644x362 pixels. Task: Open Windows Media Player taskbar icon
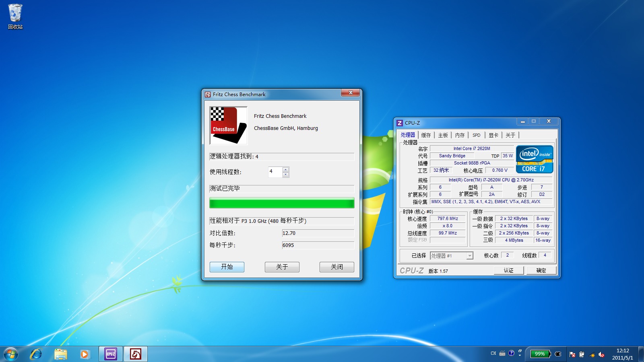[x=85, y=354]
